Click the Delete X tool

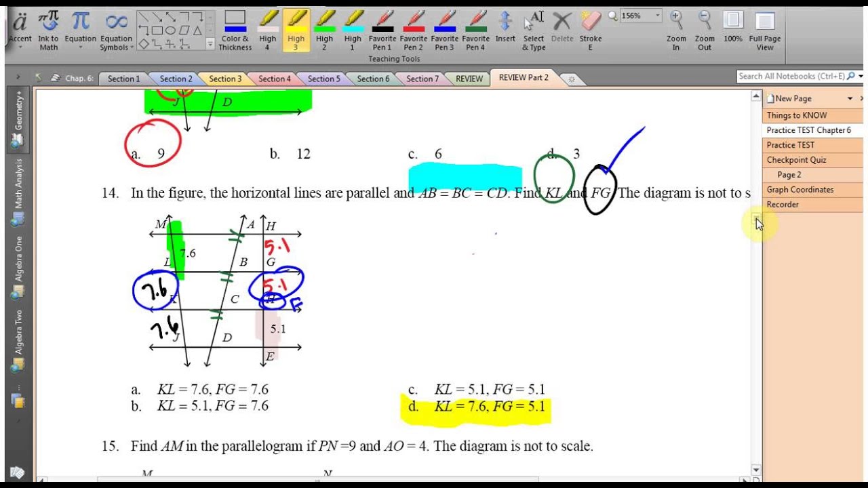tap(562, 27)
